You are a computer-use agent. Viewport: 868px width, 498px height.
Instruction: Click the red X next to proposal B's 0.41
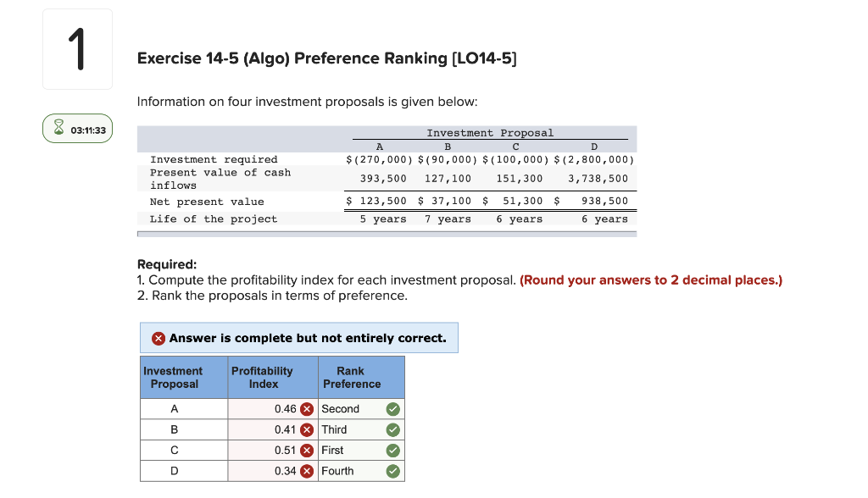[x=306, y=429]
